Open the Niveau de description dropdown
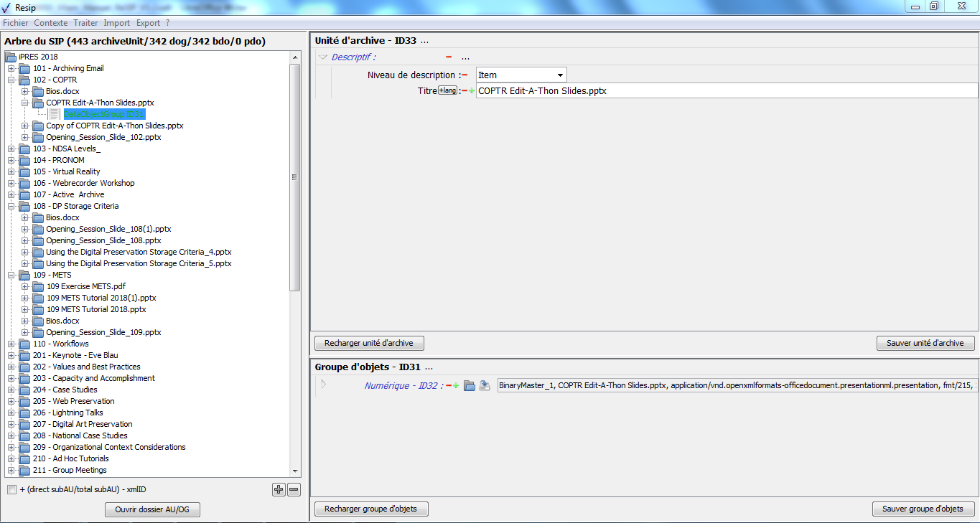Viewport: 980px width, 523px height. point(559,75)
